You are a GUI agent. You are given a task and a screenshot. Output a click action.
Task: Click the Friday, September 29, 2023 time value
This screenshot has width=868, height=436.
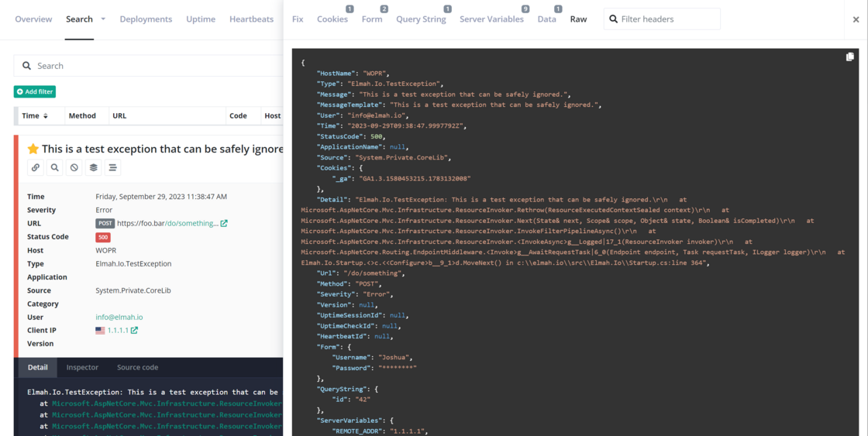(x=161, y=197)
